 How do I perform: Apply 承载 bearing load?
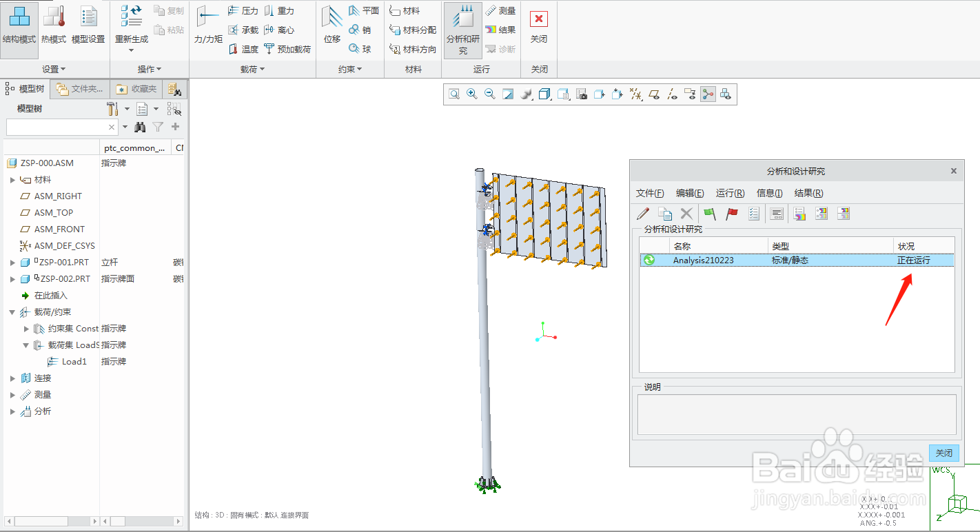click(243, 30)
